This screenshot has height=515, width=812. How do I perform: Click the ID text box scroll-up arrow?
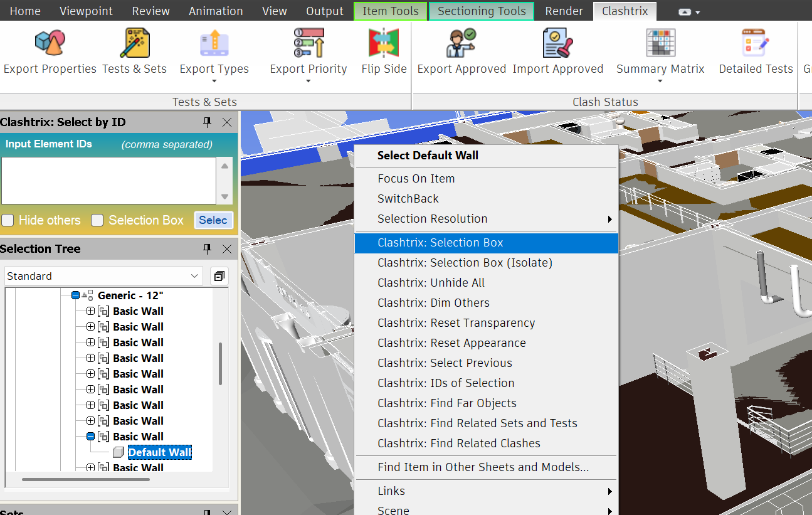pyautogui.click(x=225, y=166)
